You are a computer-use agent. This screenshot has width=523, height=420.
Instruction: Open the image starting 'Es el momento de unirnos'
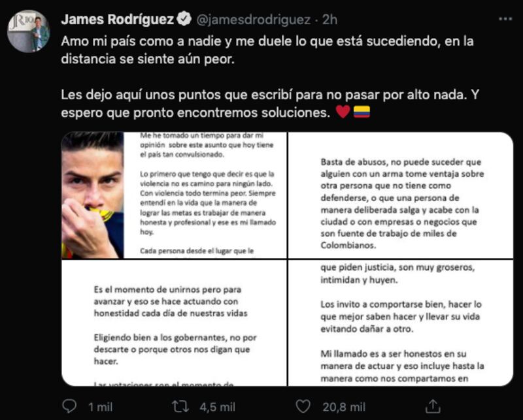pyautogui.click(x=174, y=323)
